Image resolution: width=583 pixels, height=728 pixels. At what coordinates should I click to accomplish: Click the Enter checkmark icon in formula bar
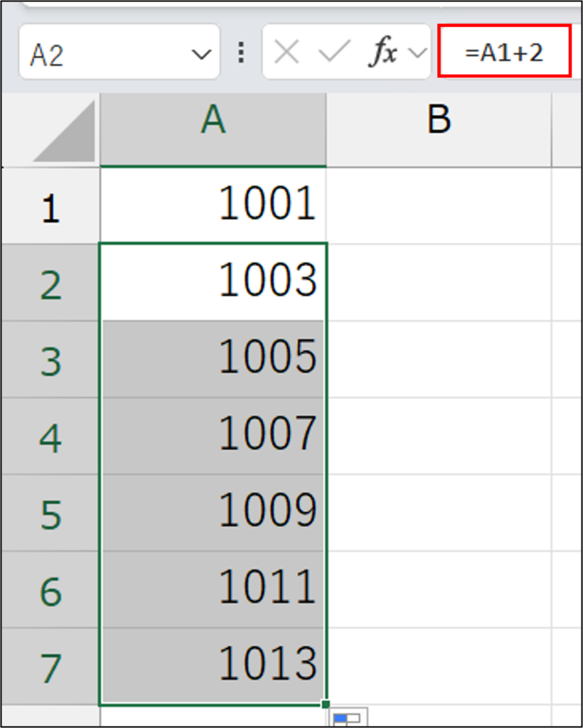point(333,53)
